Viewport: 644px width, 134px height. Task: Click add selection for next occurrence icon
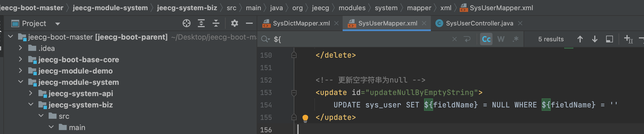628,39
